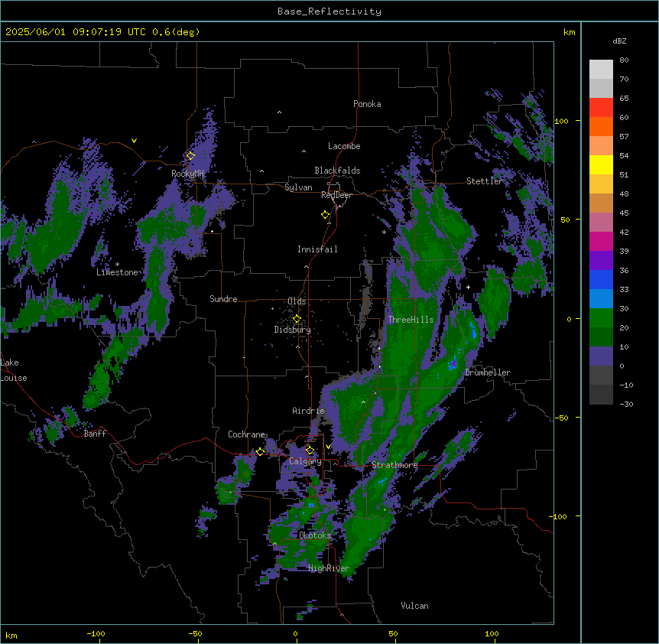The width and height of the screenshot is (659, 644).
Task: Pick the yellow diamond between Olds and Didsbury
Action: coord(297,319)
